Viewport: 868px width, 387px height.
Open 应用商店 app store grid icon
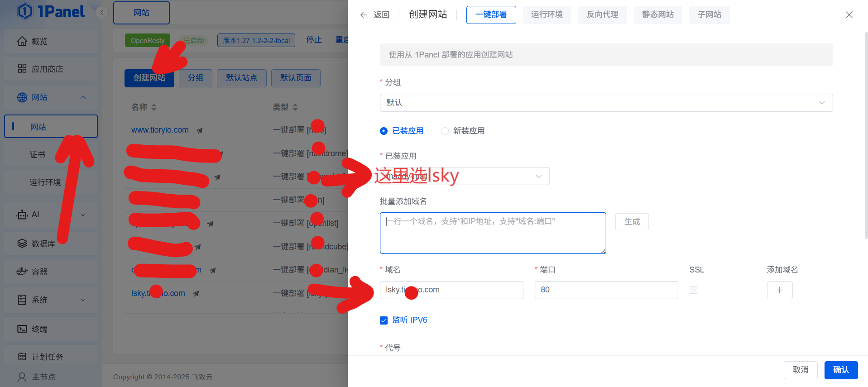22,69
